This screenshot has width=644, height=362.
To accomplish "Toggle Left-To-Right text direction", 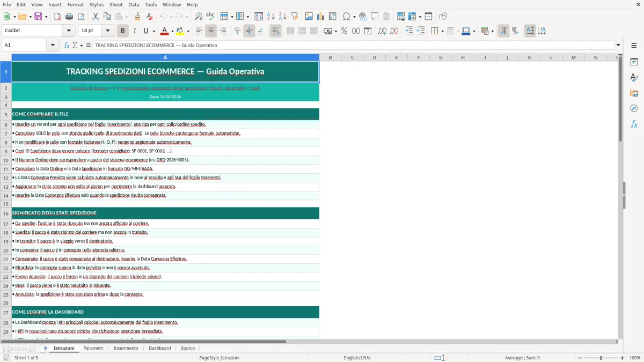I will point(503,31).
